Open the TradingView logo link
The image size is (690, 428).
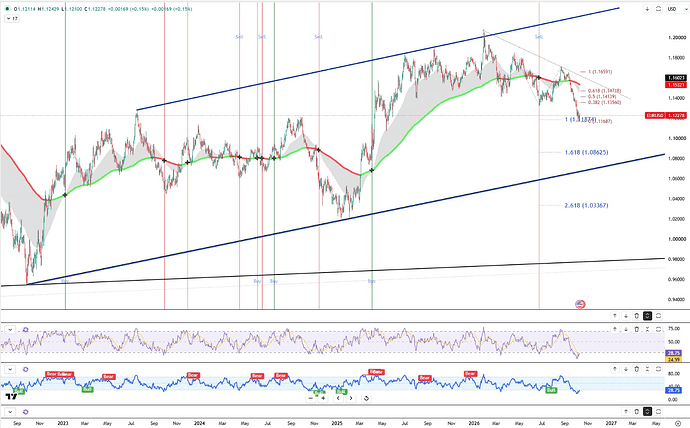click(x=11, y=396)
